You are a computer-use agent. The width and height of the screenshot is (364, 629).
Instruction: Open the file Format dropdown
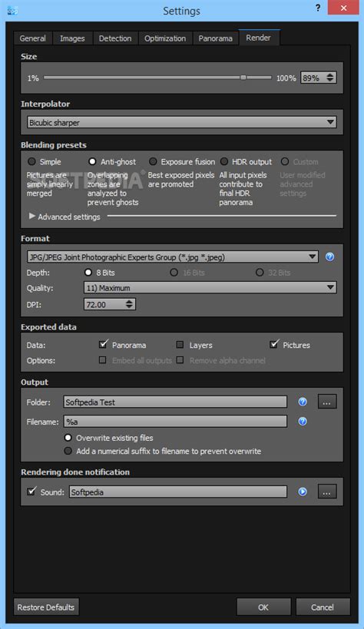point(173,257)
